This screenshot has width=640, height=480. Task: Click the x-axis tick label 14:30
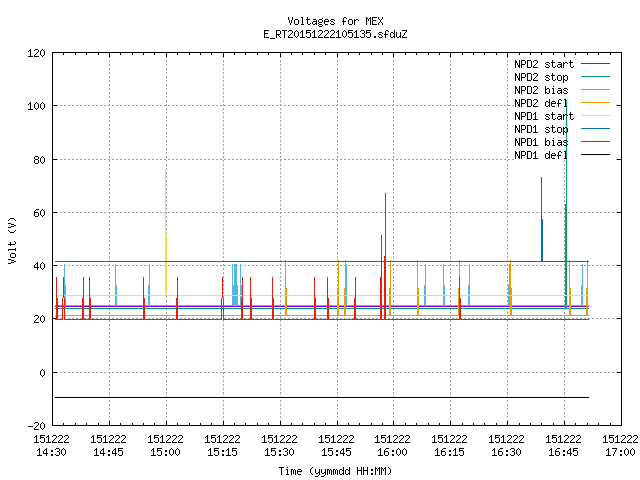(51, 452)
